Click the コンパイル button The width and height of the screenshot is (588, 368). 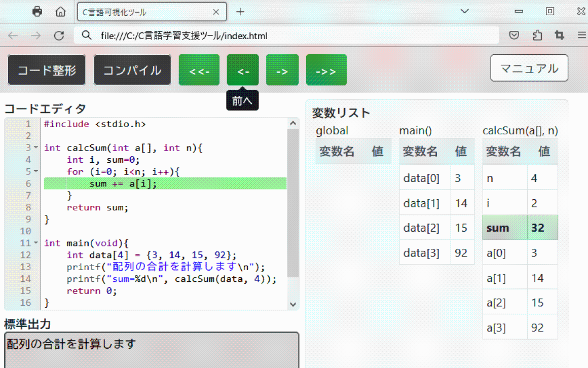tap(132, 70)
